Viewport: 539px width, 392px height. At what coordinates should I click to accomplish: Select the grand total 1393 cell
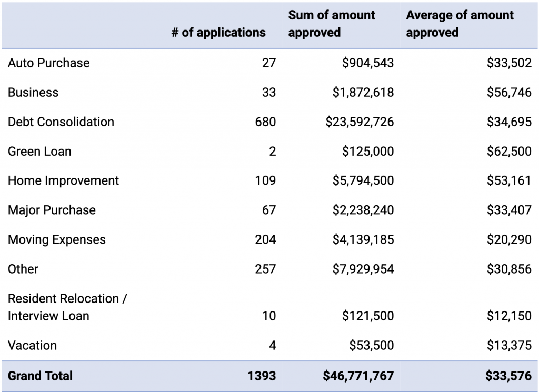[x=262, y=376]
